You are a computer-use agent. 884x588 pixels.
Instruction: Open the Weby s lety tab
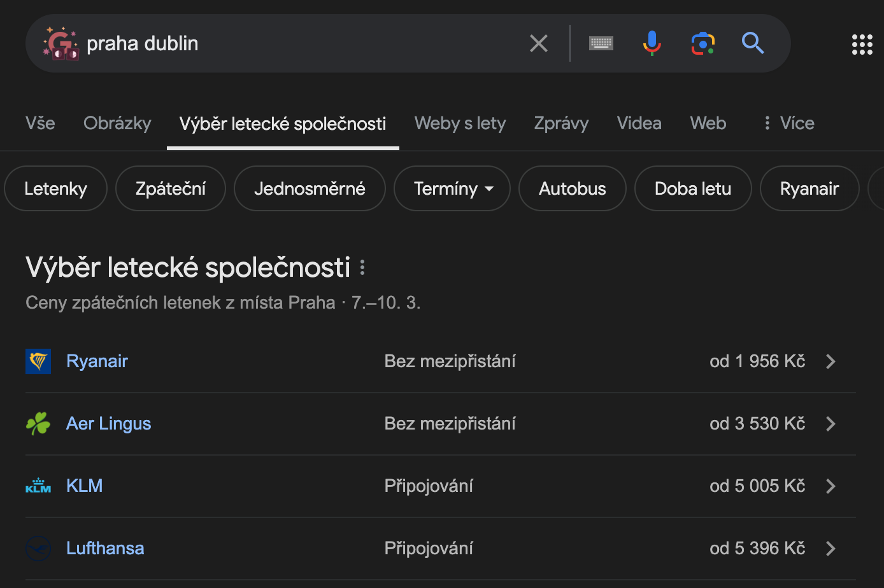pyautogui.click(x=460, y=123)
